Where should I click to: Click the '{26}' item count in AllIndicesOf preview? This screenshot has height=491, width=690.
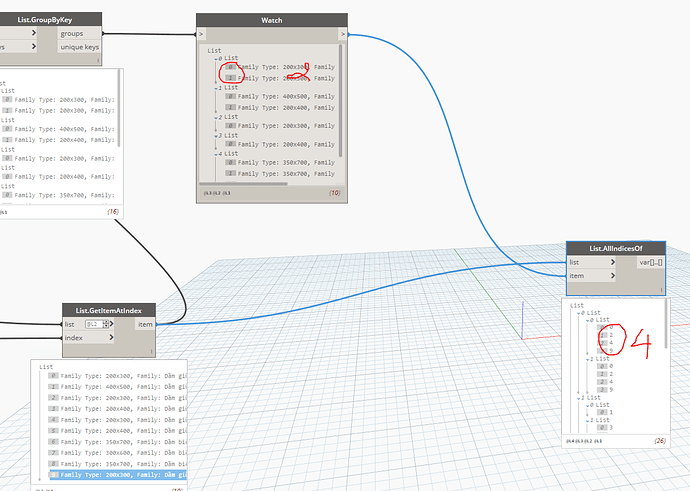[x=660, y=440]
